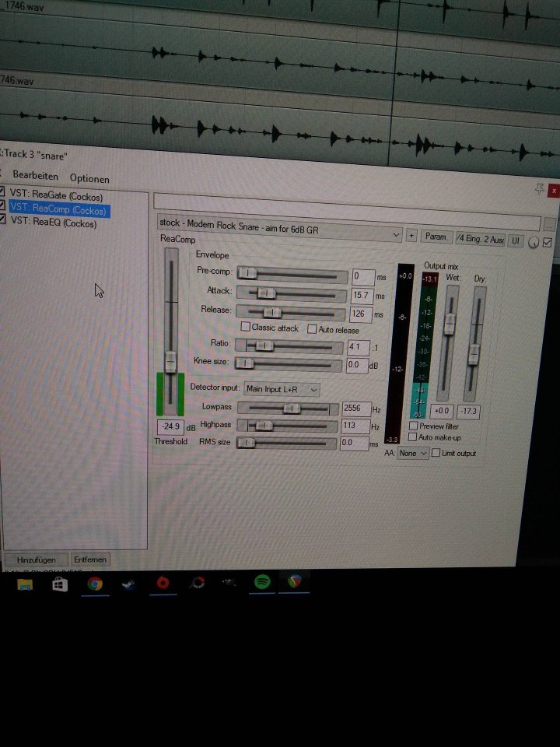Image resolution: width=560 pixels, height=747 pixels.
Task: Close the FX window with the red X
Action: point(554,191)
